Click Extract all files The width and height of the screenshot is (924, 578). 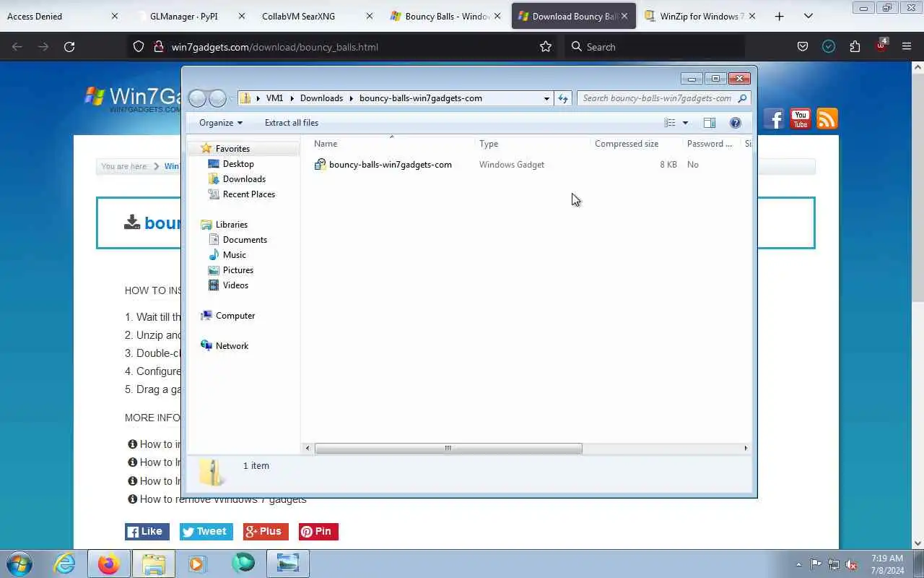[x=292, y=123]
